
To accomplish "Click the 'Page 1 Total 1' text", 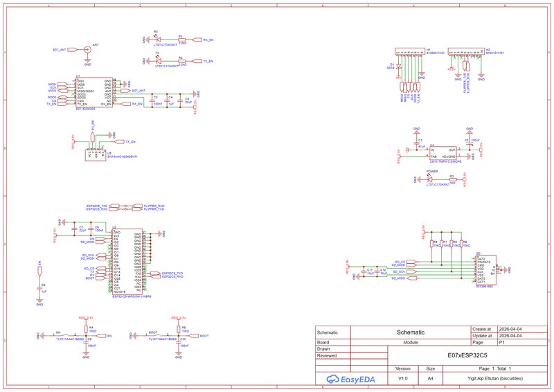I will coord(495,368).
